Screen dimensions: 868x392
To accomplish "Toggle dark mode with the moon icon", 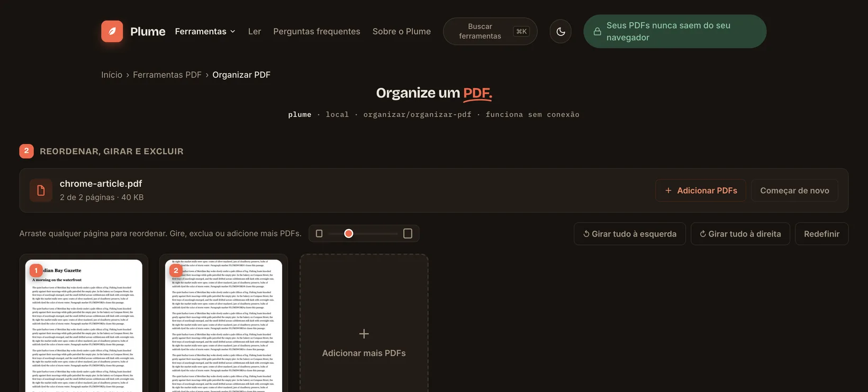I will (560, 31).
